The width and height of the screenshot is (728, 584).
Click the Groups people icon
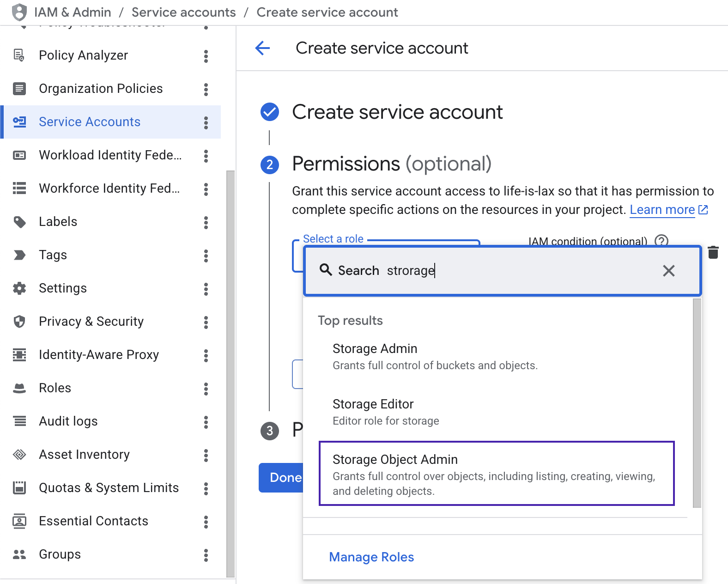click(19, 554)
